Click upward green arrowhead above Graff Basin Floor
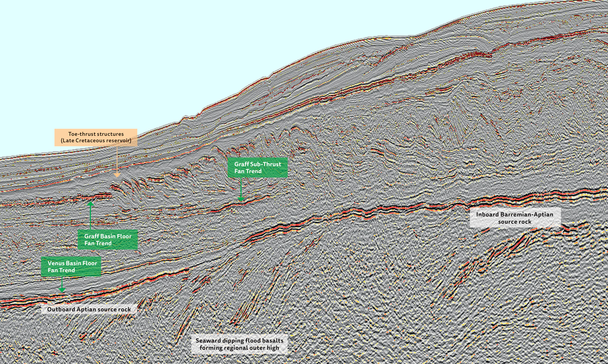 pos(90,205)
